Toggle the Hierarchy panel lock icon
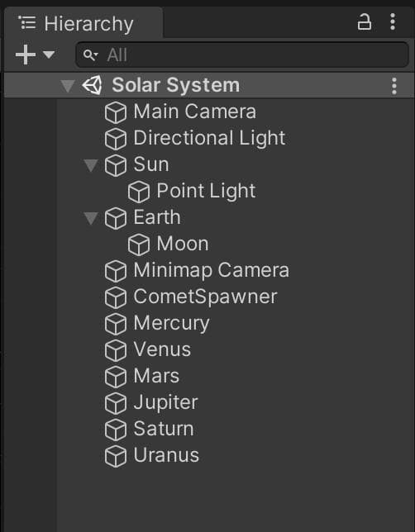Viewport: 415px width, 532px height. (x=365, y=22)
